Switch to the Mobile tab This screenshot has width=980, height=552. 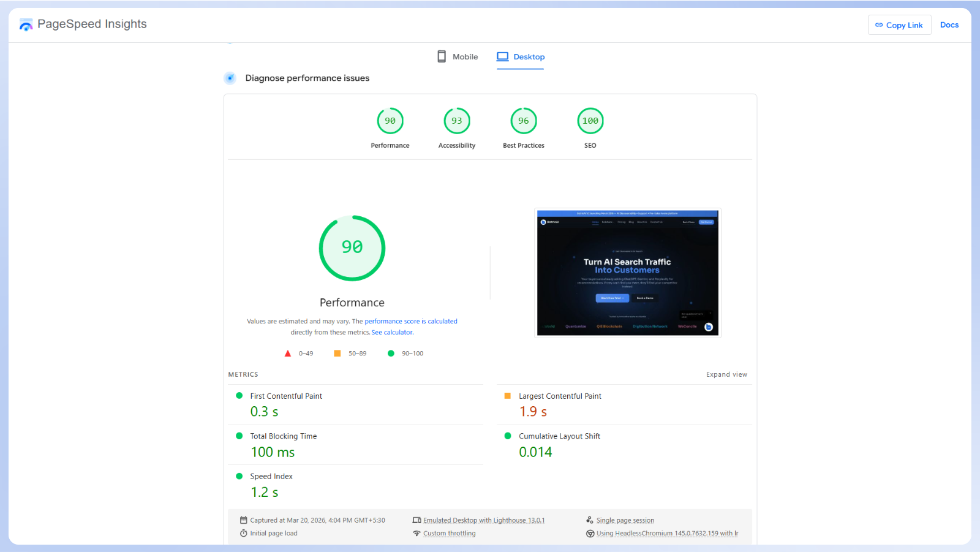pos(458,57)
